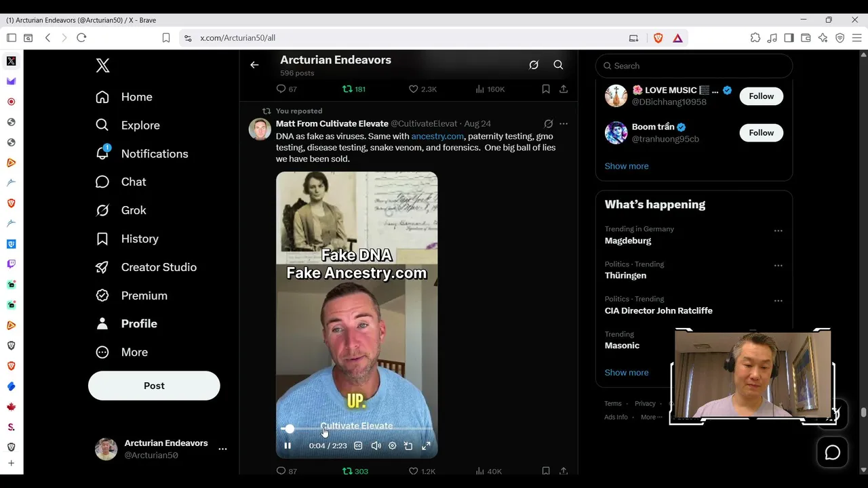The image size is (868, 488).
Task: Open video settings gear
Action: pos(392,446)
